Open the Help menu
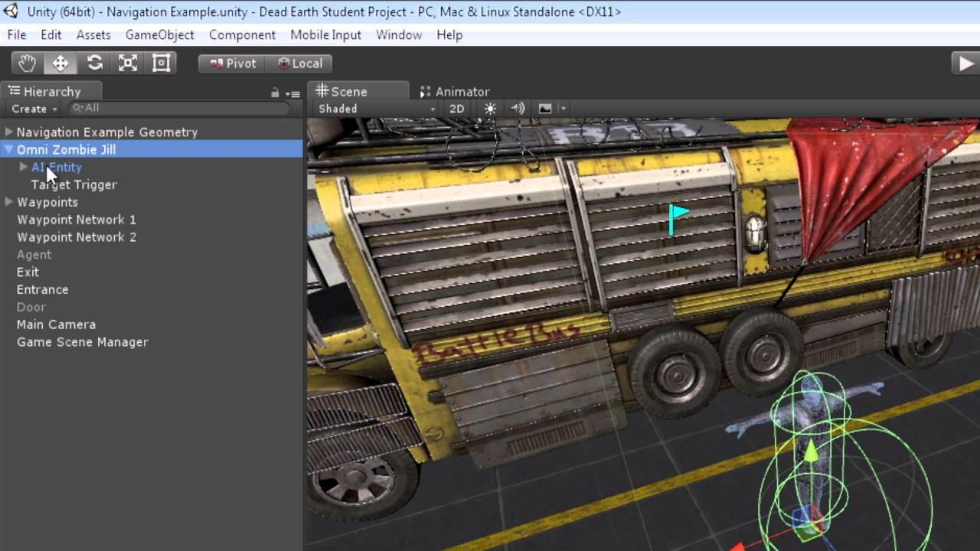This screenshot has width=980, height=551. point(449,34)
